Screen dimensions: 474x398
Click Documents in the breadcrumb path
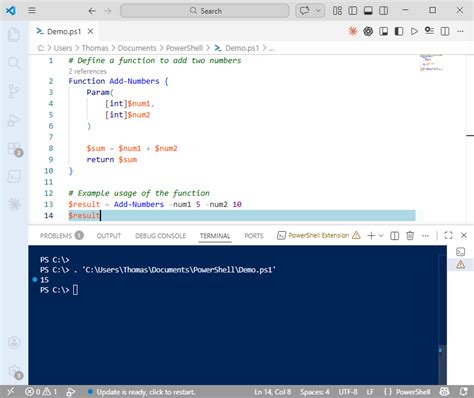point(137,48)
